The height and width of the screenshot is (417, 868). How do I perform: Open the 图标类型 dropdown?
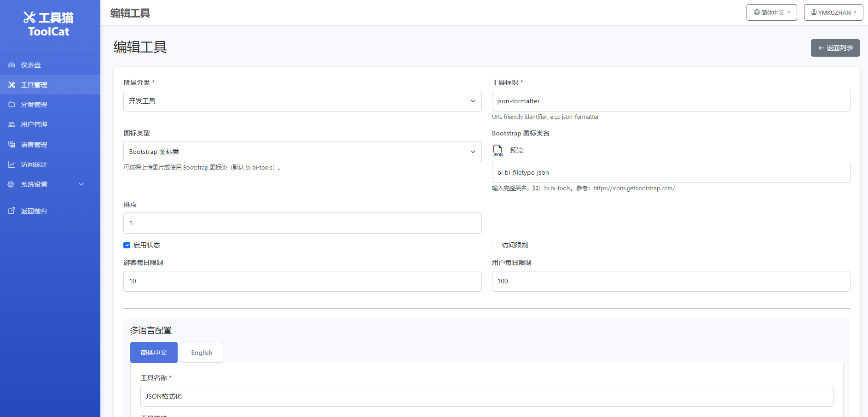coord(302,151)
